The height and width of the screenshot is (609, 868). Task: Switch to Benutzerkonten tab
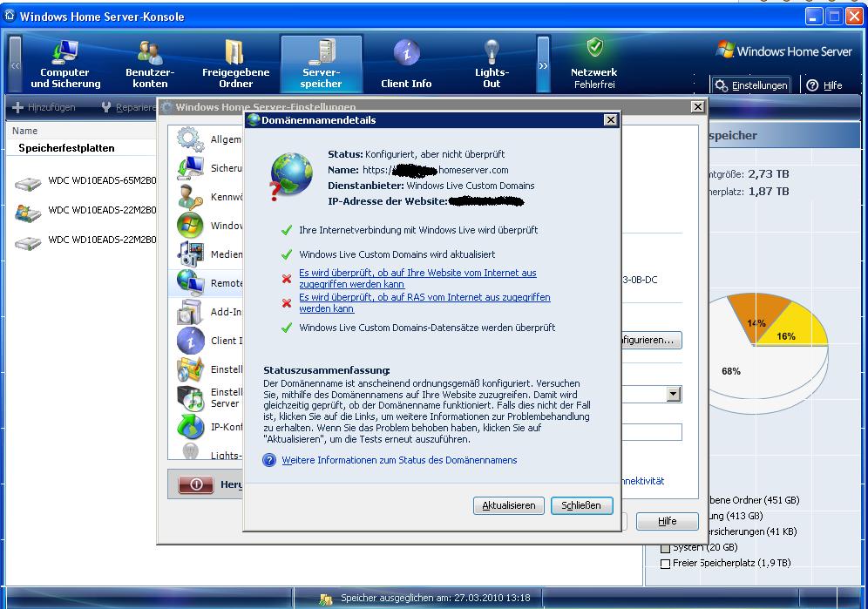150,64
